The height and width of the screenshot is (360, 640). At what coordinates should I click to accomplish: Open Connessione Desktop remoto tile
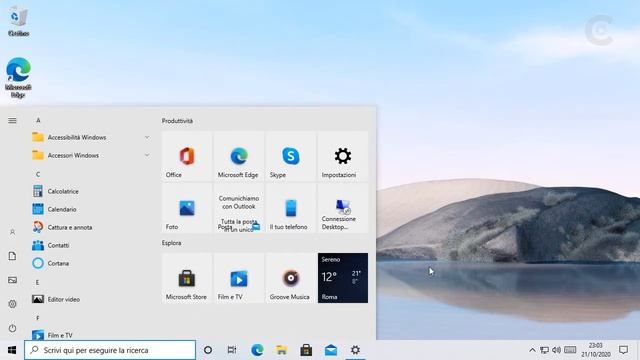(343, 208)
